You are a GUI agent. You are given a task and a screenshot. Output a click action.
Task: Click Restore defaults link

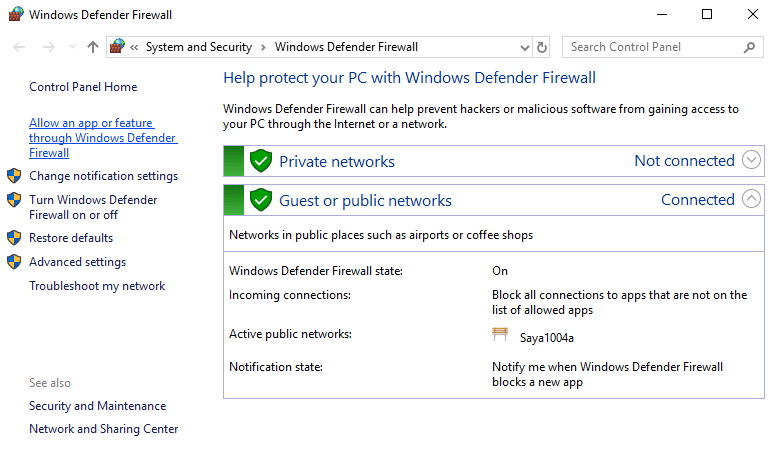click(x=71, y=238)
